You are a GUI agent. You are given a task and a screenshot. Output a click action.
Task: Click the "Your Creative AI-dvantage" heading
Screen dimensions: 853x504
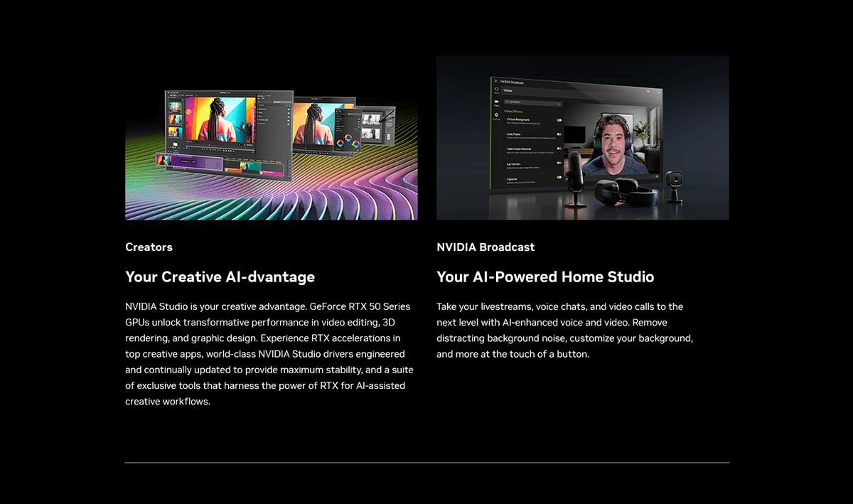[x=220, y=277]
